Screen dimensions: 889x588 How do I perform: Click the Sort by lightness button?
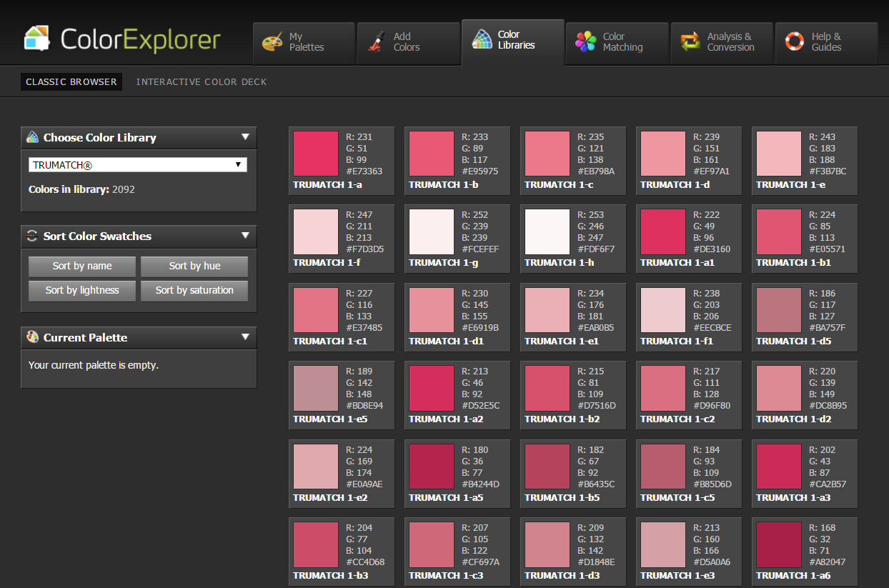(82, 291)
